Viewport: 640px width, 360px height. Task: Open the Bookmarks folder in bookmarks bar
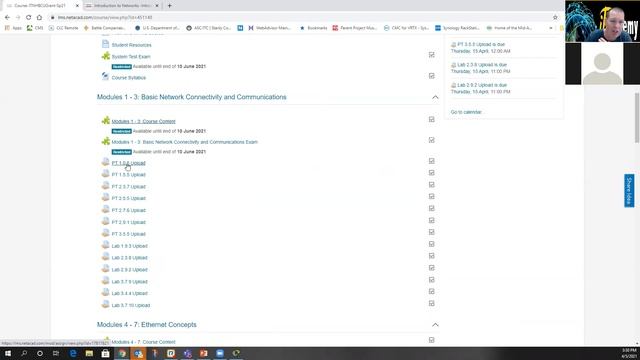[x=313, y=28]
